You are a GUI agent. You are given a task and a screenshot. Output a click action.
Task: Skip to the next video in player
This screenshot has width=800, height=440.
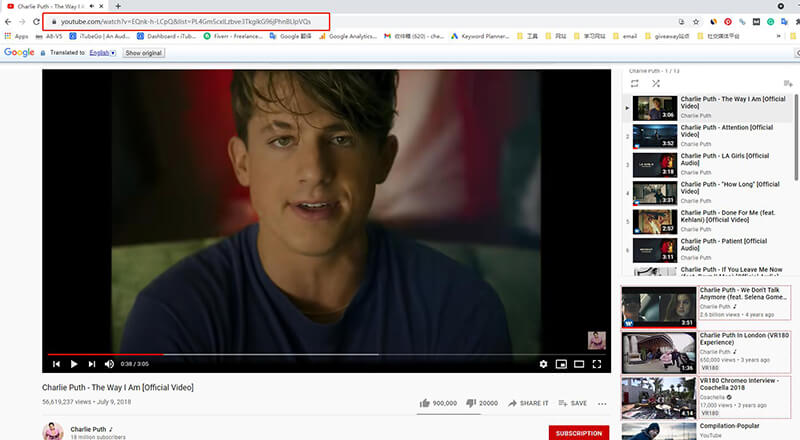point(91,364)
